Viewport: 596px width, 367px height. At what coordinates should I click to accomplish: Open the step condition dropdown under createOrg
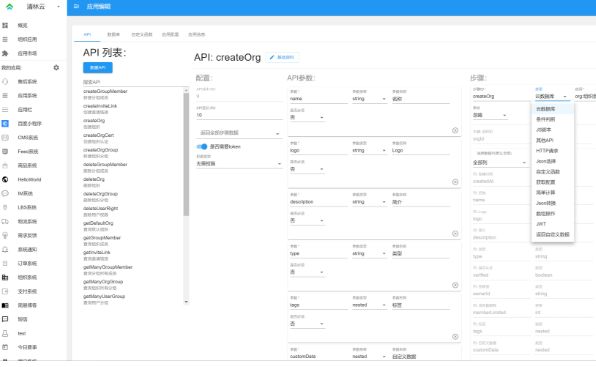[490, 115]
